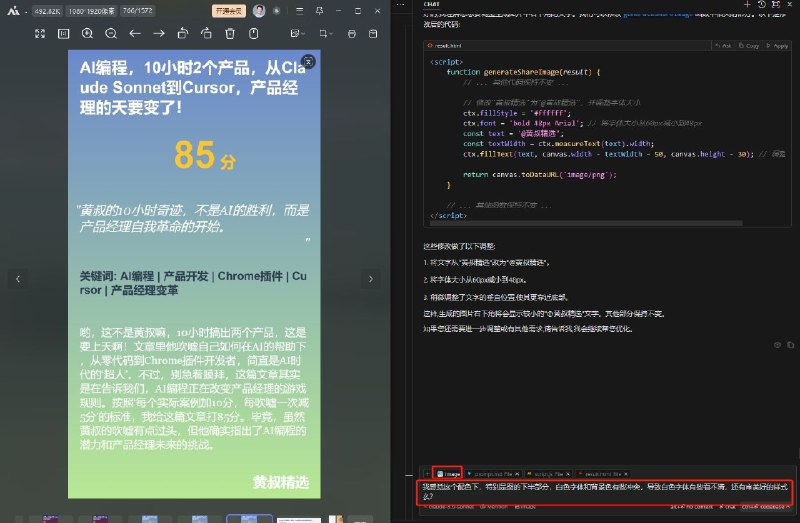Start a new chat with plus icon

(x=747, y=4)
